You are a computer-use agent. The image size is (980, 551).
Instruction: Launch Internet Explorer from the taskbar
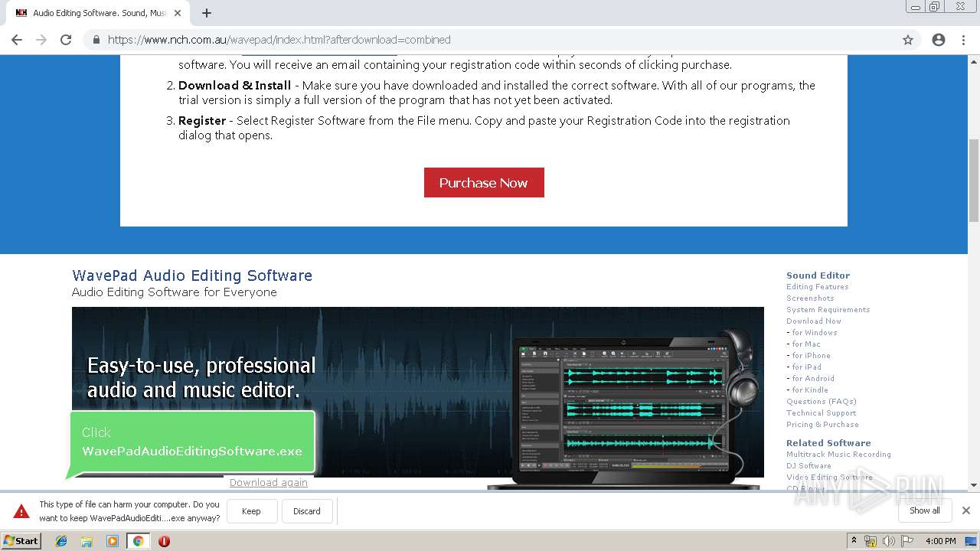(x=61, y=541)
